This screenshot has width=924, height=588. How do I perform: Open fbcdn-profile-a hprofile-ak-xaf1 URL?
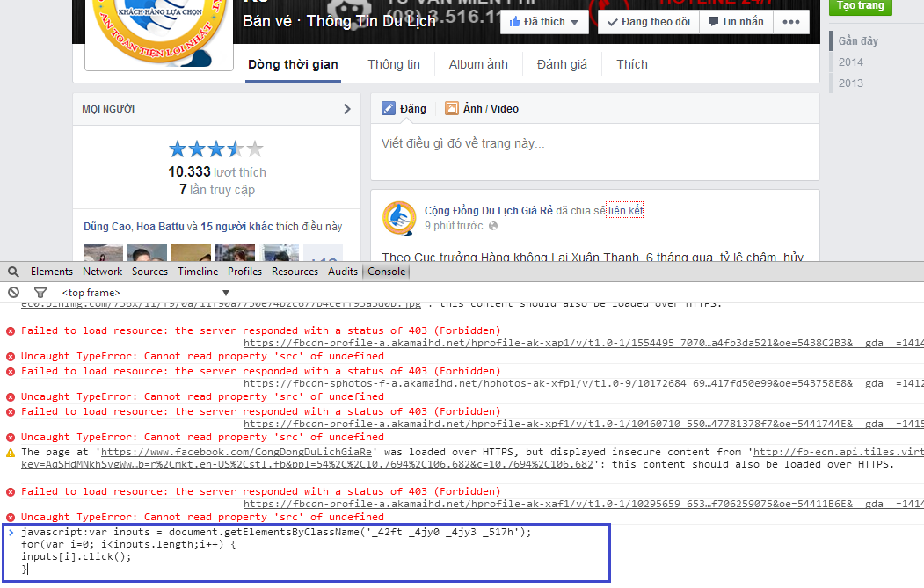584,504
